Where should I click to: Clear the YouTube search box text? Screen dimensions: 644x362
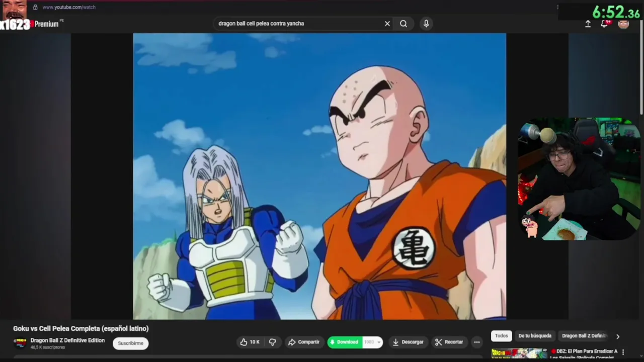387,24
